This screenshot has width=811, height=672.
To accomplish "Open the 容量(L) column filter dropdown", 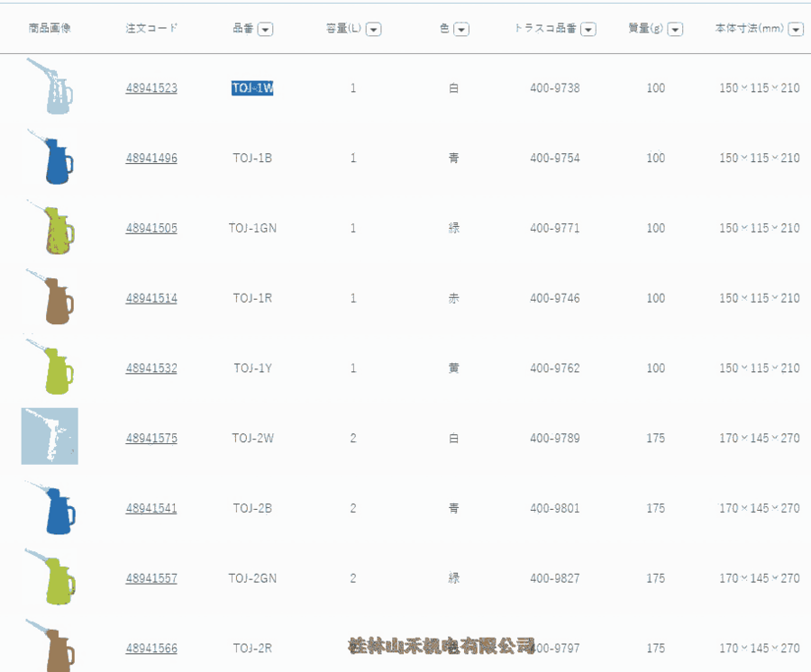I will click(x=373, y=29).
